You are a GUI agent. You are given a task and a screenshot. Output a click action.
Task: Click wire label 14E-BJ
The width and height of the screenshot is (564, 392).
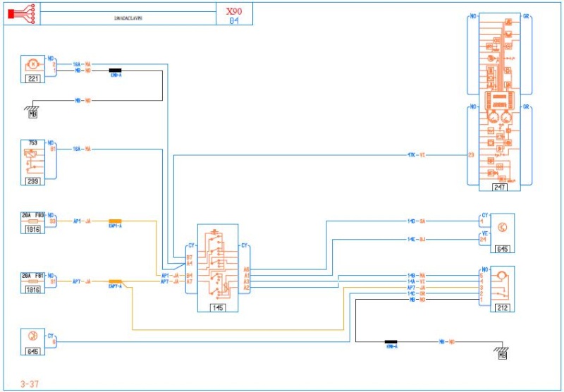pyautogui.click(x=416, y=239)
